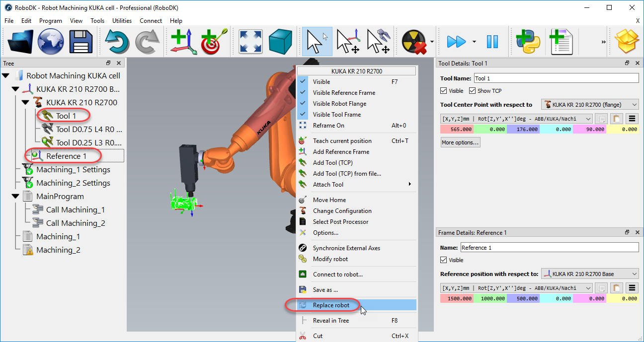Image resolution: width=644 pixels, height=342 pixels.
Task: Add a new Python program
Action: [528, 41]
